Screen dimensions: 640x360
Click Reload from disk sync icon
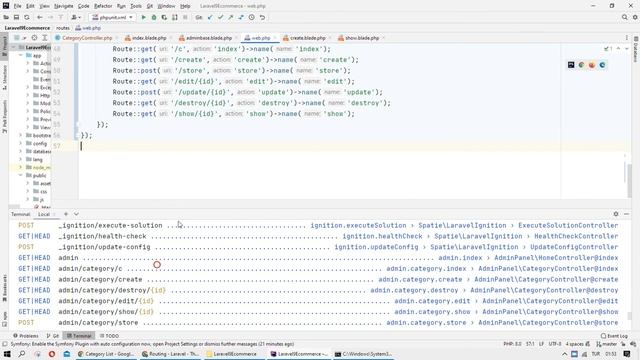(27, 18)
